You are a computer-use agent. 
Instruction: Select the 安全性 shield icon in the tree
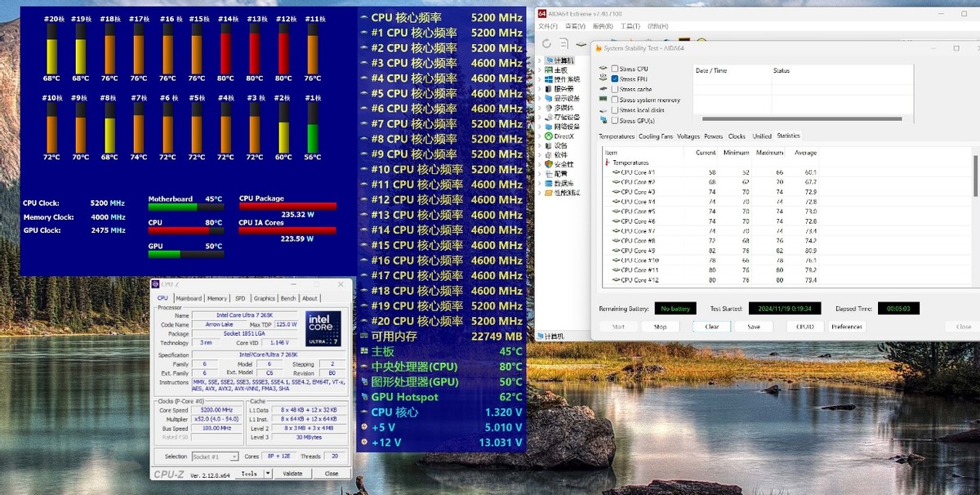[549, 164]
